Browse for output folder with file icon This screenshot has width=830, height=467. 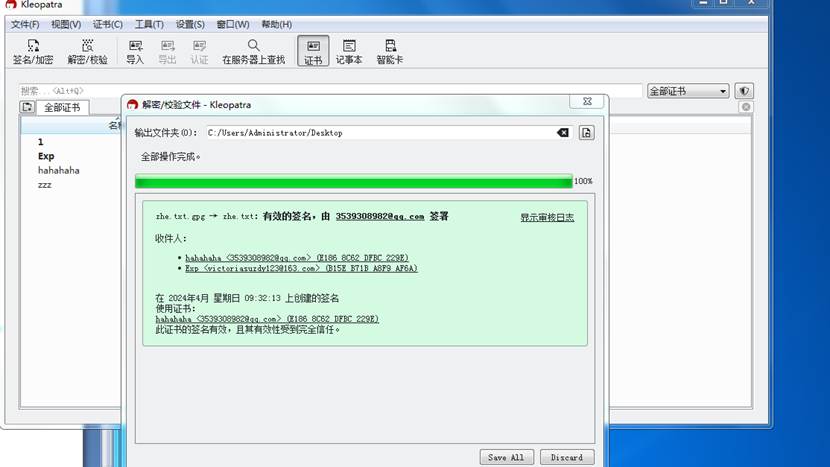(586, 132)
